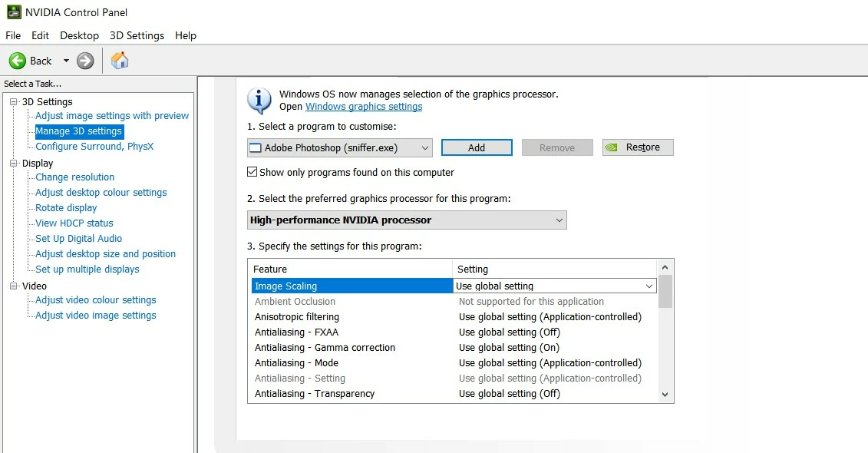Select the Ambient Occlusion row
The width and height of the screenshot is (868, 453).
click(x=453, y=301)
